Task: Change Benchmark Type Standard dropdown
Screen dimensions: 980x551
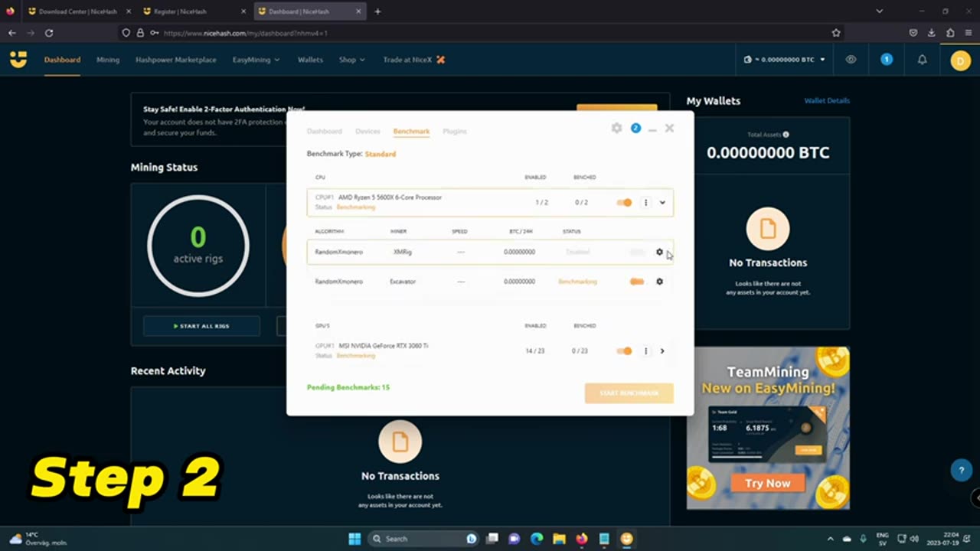Action: point(381,154)
